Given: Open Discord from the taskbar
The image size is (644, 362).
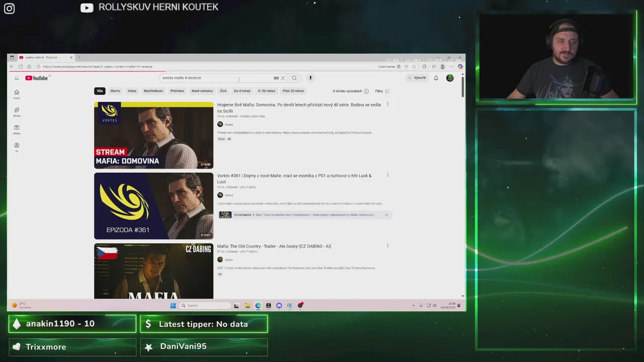Looking at the screenshot, I should click(279, 305).
